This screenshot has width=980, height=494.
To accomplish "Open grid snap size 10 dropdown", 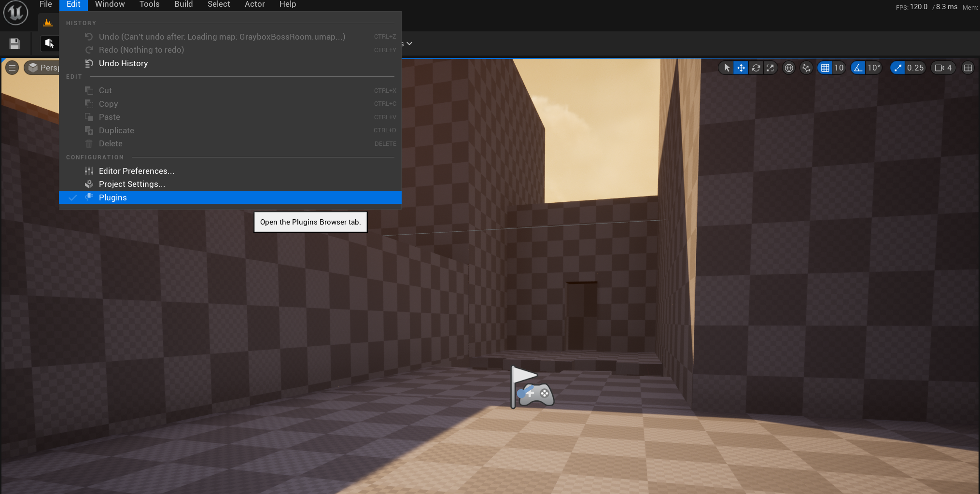I will [x=839, y=68].
